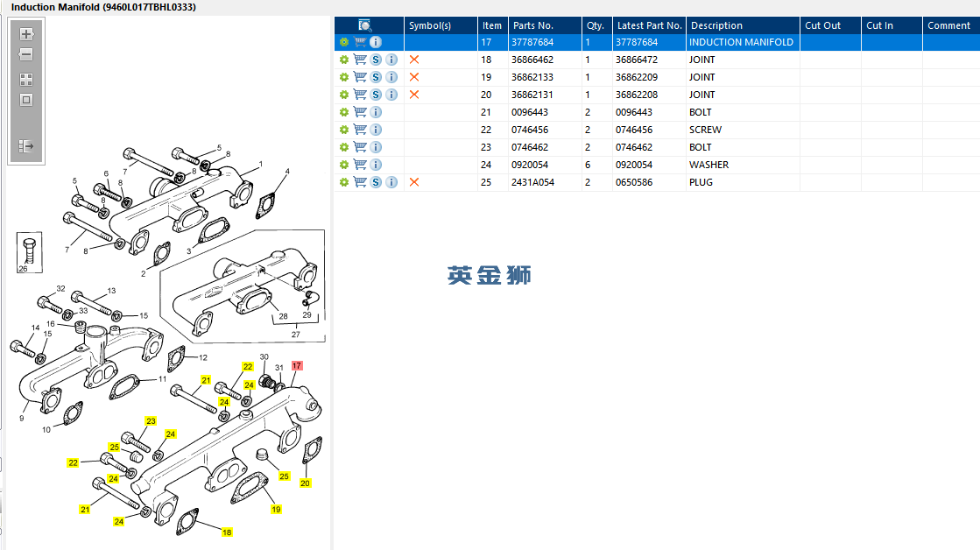Image resolution: width=980 pixels, height=550 pixels.
Task: Click yellow callout 23 on the diagram
Action: click(x=151, y=421)
